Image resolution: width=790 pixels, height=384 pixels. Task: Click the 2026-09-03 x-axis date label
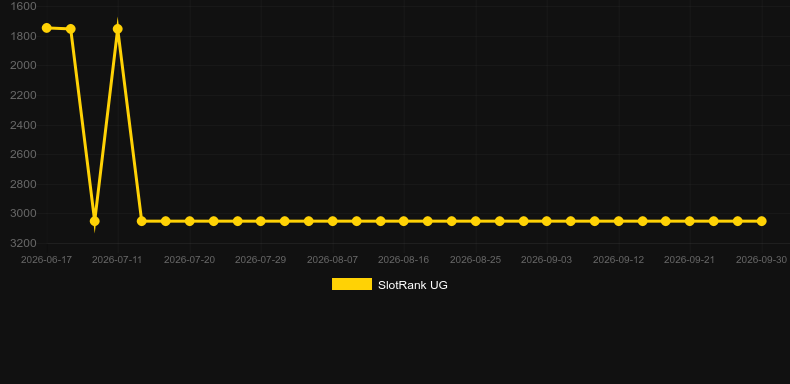547,260
